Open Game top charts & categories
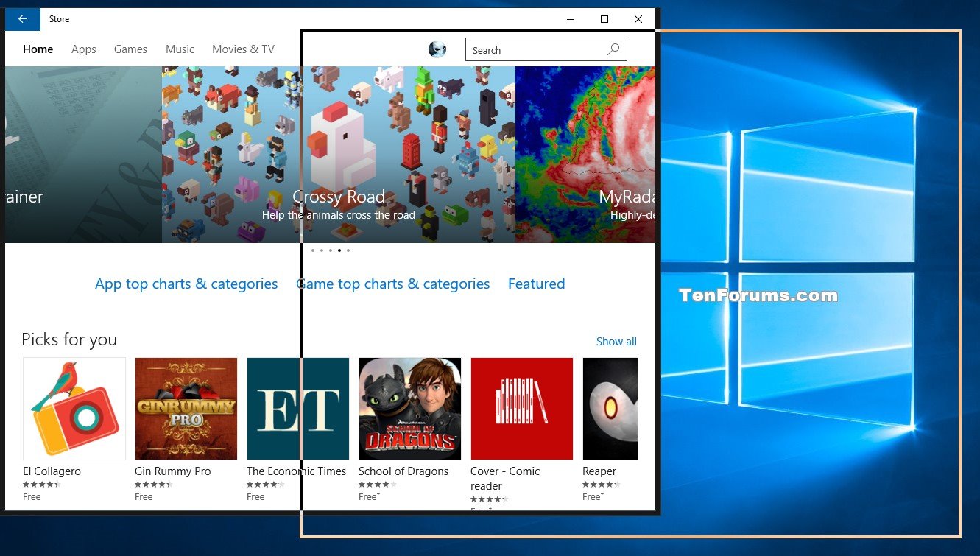The height and width of the screenshot is (556, 980). pos(393,284)
